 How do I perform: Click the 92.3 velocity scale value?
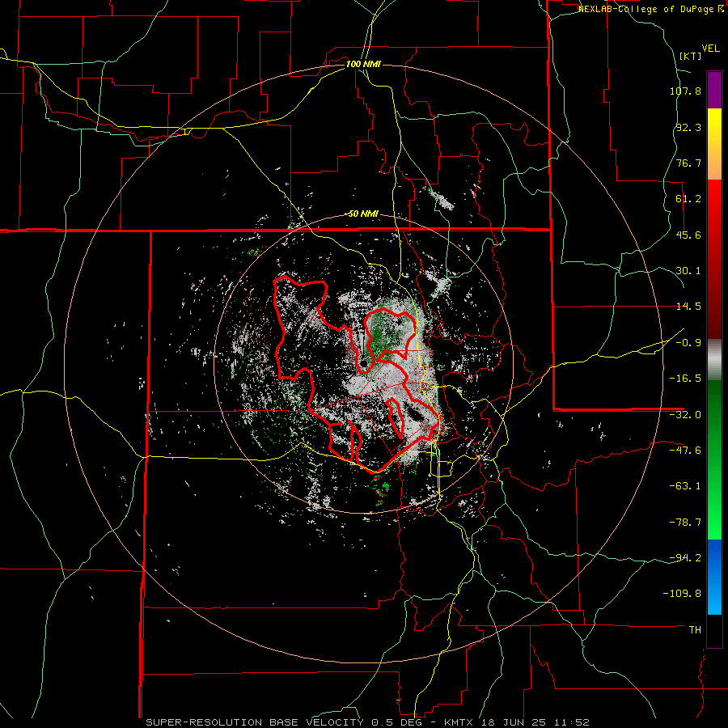click(x=688, y=127)
